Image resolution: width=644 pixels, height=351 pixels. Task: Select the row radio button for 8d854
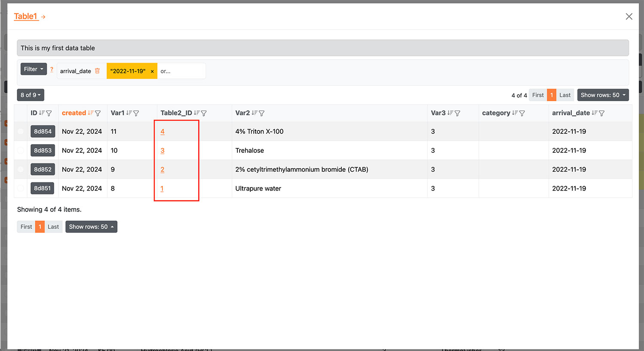(21, 131)
